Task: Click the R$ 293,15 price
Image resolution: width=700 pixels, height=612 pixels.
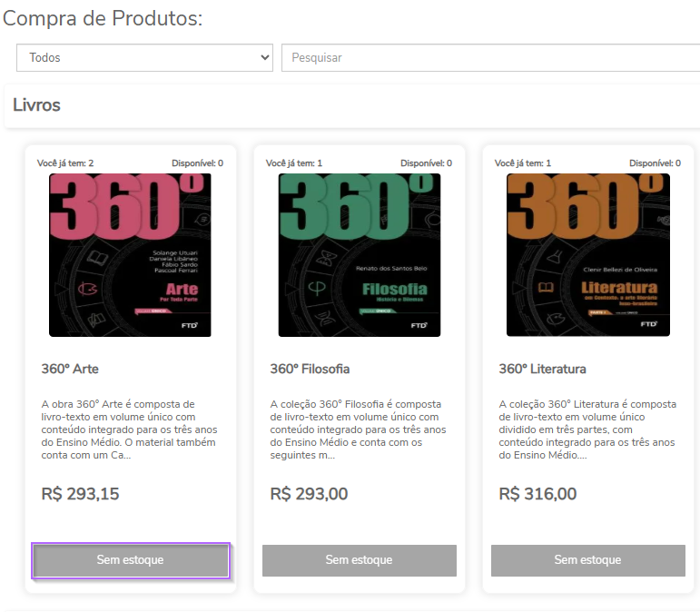Action: coord(81,494)
